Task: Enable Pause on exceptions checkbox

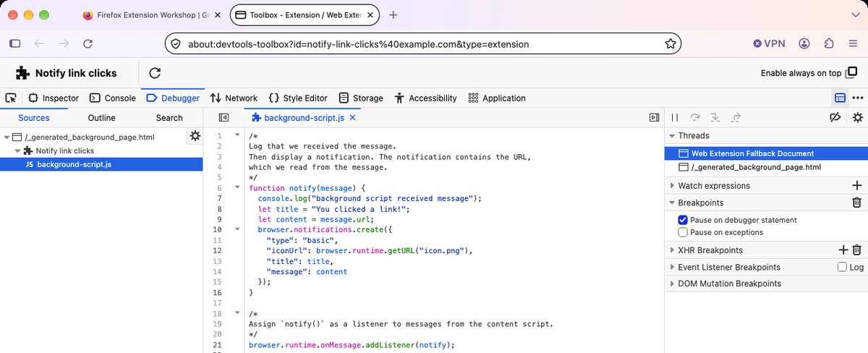Action: [683, 232]
